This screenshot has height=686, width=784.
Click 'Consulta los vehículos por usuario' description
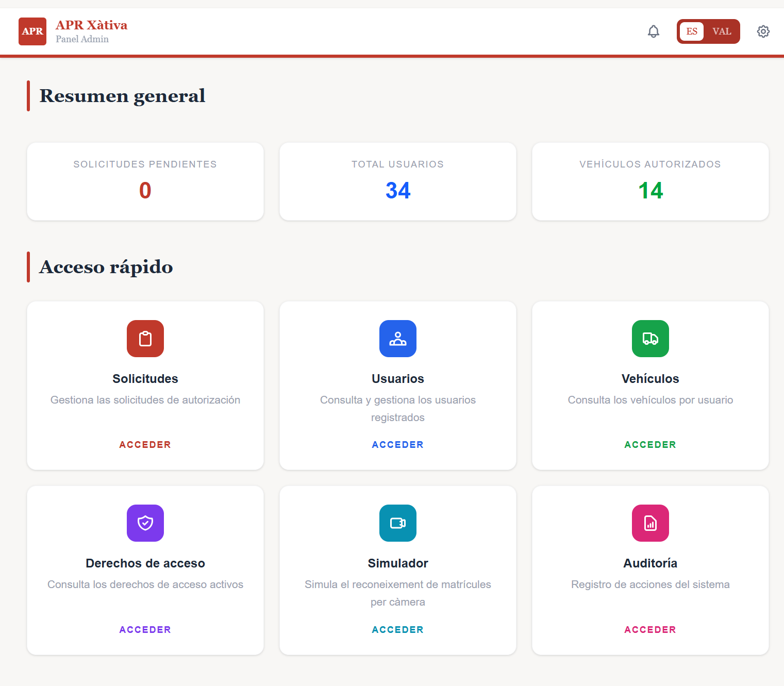point(650,400)
